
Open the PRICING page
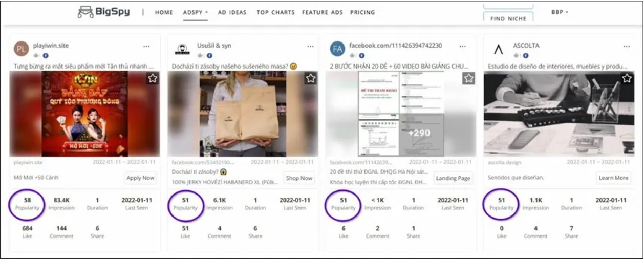tap(362, 12)
